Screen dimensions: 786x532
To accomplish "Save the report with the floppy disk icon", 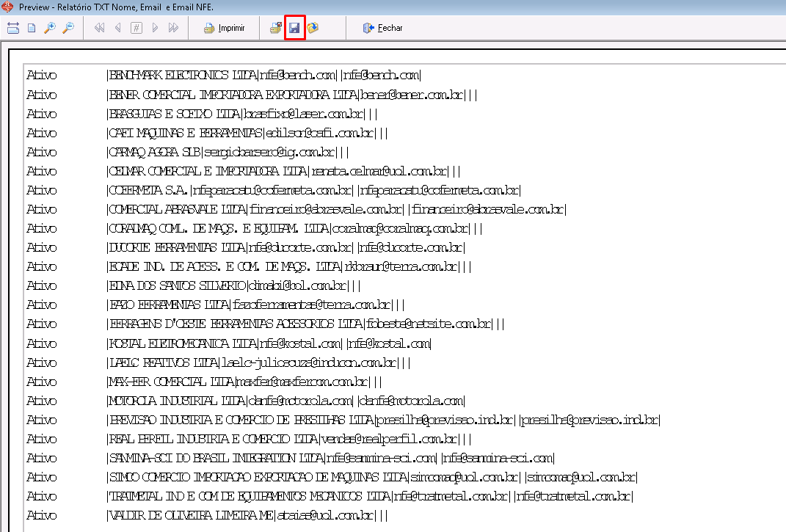I will click(x=295, y=28).
